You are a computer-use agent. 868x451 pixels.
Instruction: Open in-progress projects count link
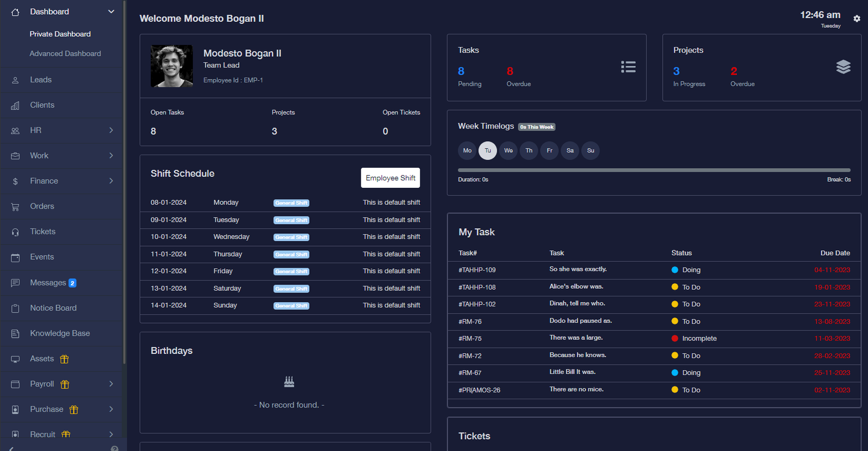676,71
